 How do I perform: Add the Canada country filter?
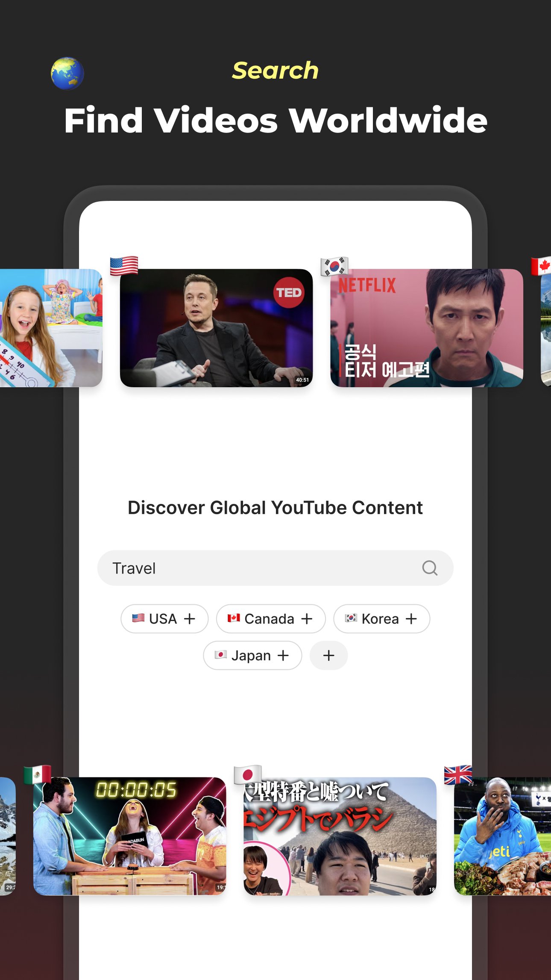tap(271, 618)
